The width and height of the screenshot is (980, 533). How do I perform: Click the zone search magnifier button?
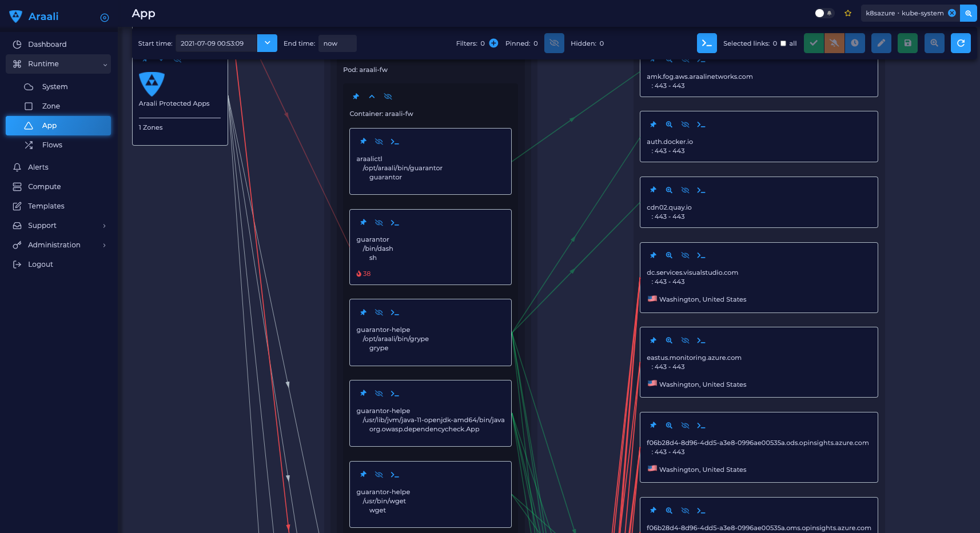(x=969, y=13)
